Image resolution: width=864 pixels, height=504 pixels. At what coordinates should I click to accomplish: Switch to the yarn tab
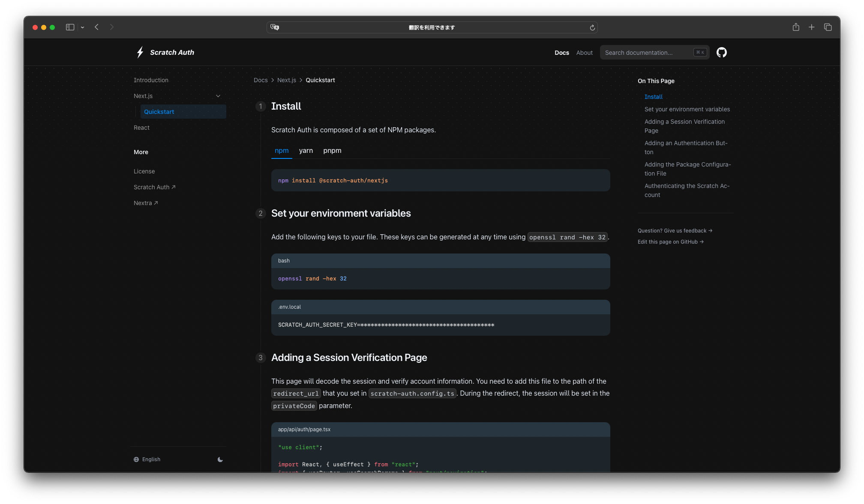click(306, 151)
